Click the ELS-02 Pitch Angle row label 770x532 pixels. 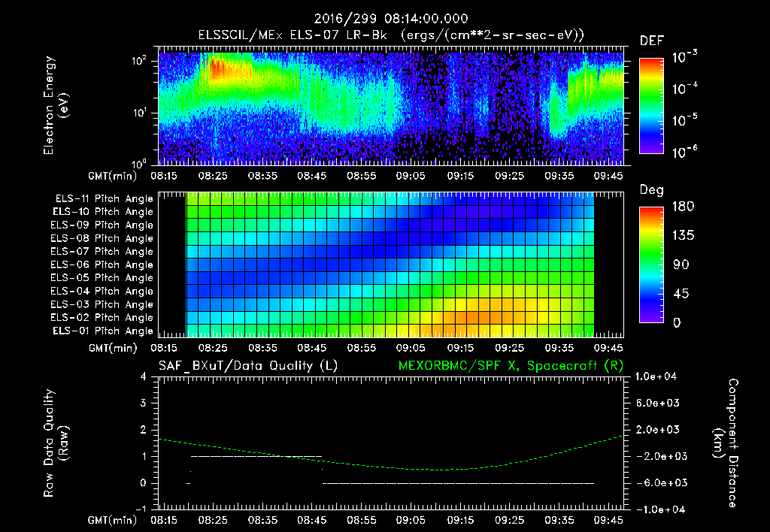point(102,318)
